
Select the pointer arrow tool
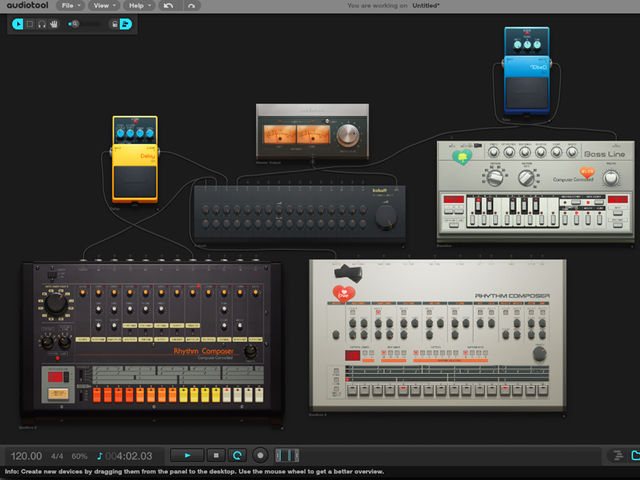tap(18, 24)
